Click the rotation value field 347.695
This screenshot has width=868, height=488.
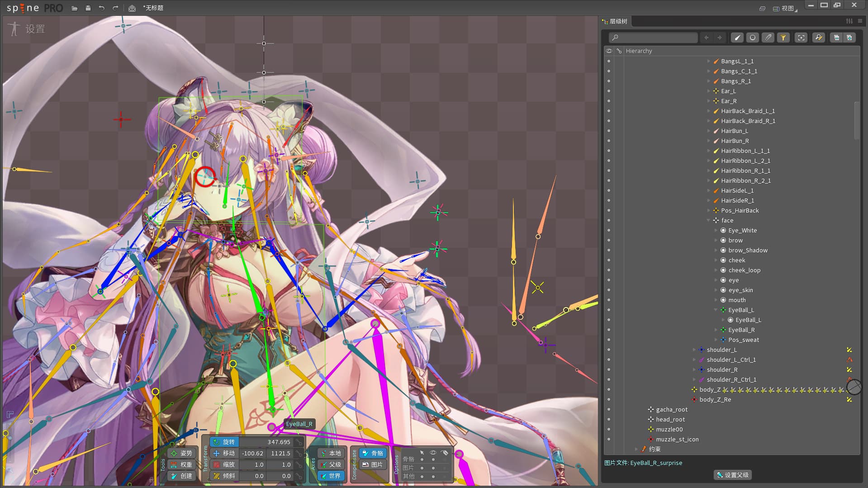pos(266,442)
